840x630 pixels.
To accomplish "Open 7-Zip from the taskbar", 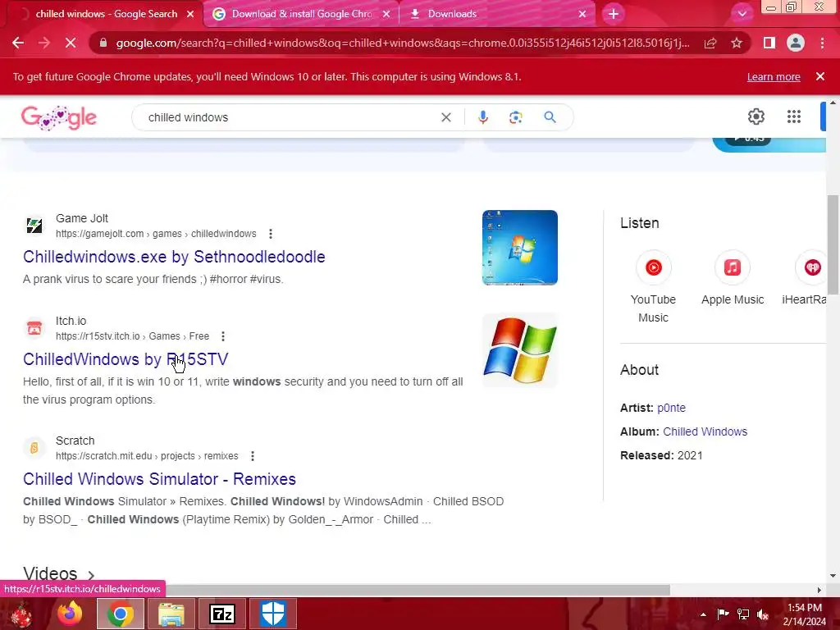I will tap(221, 614).
